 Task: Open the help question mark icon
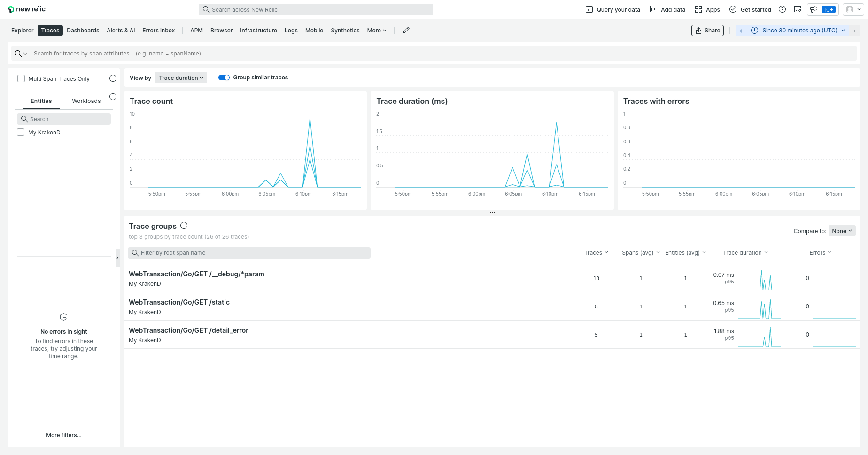tap(782, 9)
